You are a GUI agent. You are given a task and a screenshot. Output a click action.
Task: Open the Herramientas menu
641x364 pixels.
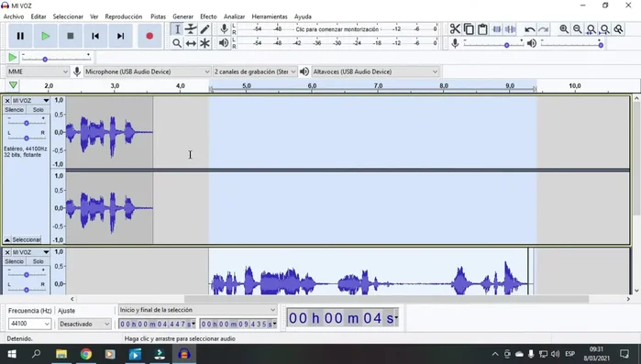click(270, 17)
